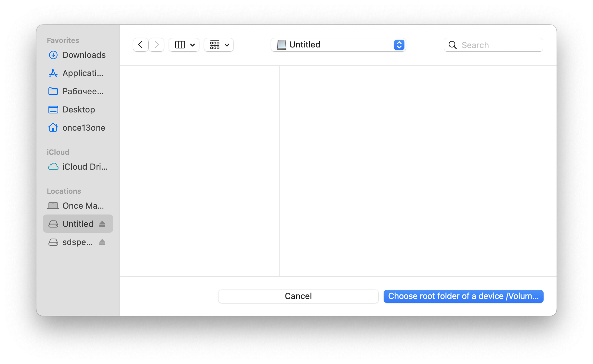Go back with the left chevron button
This screenshot has height=364, width=593.
(140, 45)
